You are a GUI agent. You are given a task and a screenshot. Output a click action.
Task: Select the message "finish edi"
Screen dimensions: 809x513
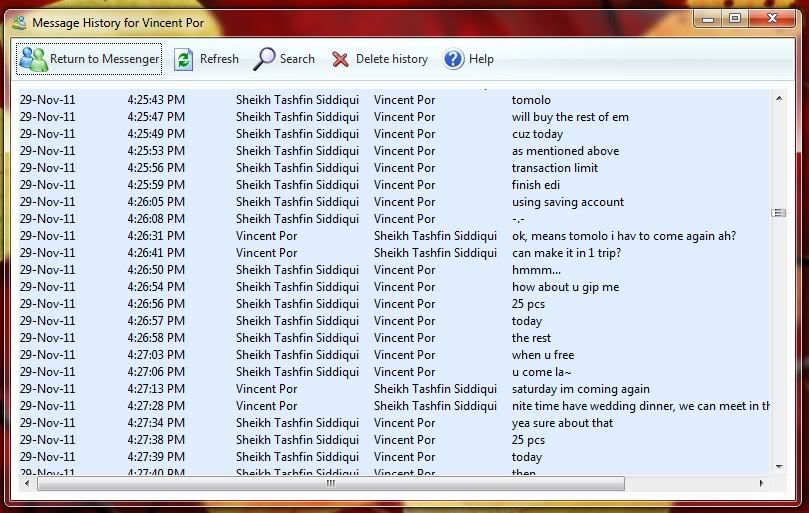[536, 185]
